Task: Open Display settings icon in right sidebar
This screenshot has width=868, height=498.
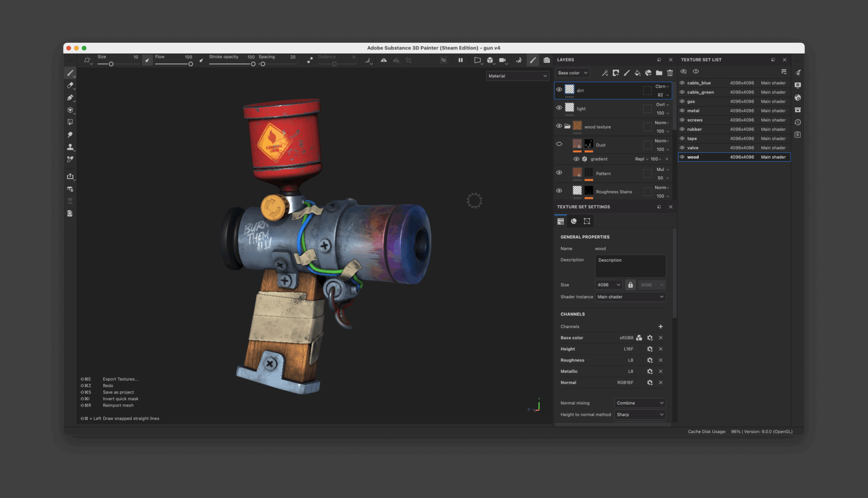Action: [x=797, y=85]
